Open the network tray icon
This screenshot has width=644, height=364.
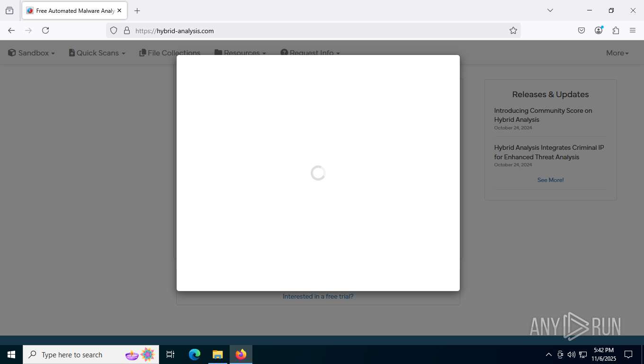tap(583, 355)
